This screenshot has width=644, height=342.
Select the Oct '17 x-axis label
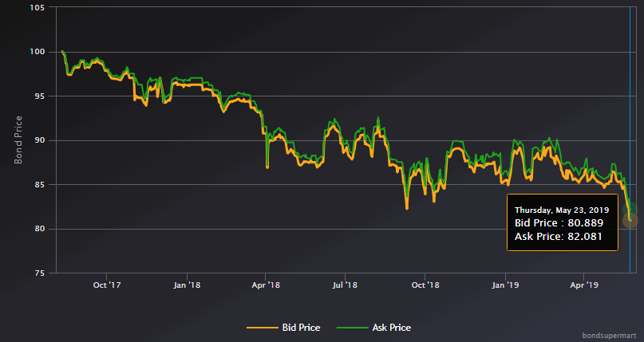tap(106, 285)
